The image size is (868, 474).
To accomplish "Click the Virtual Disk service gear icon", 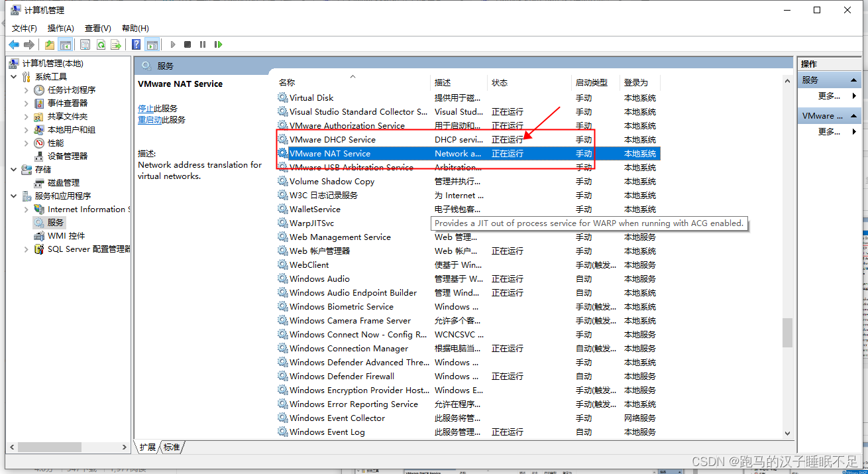I will click(283, 97).
